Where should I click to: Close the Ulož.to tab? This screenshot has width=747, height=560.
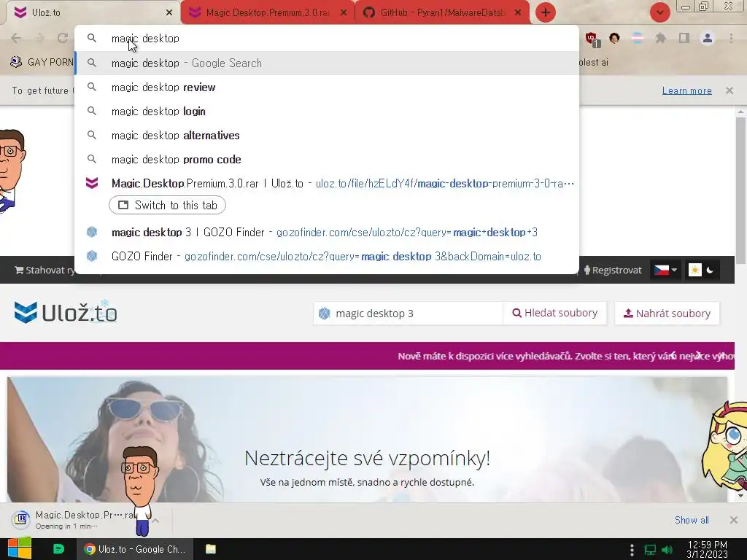[x=169, y=12]
